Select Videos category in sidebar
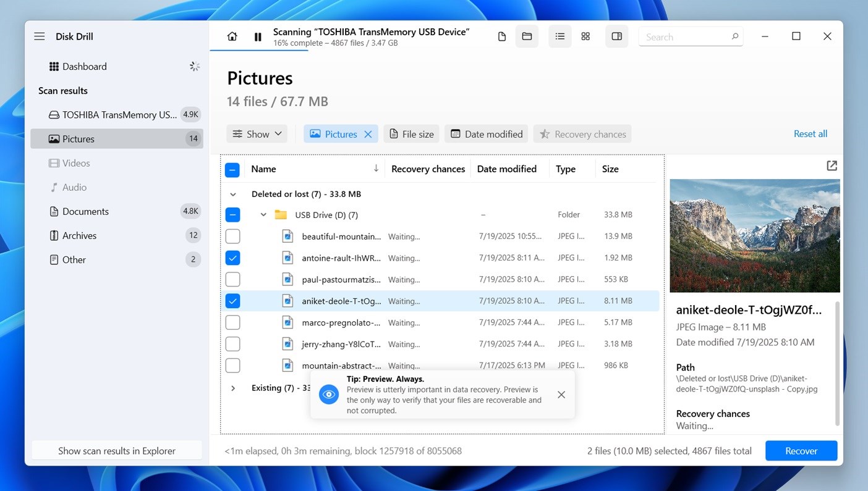This screenshot has width=868, height=491. click(117, 163)
